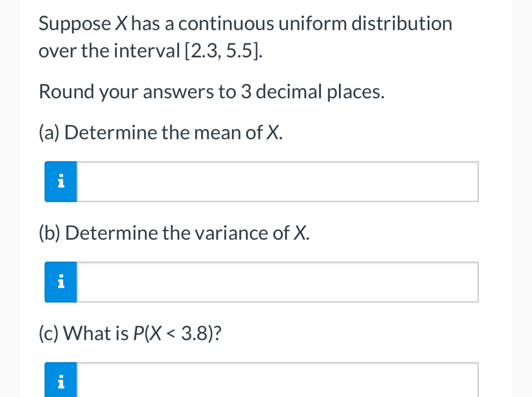
Task: Select the blue i icon under Determine the variance
Action: click(x=60, y=281)
